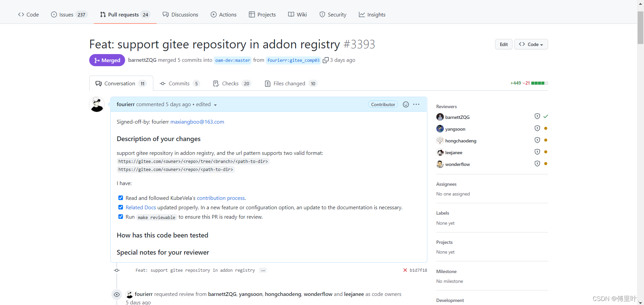Click the Merged status badge
The width and height of the screenshot is (644, 305).
pos(107,60)
